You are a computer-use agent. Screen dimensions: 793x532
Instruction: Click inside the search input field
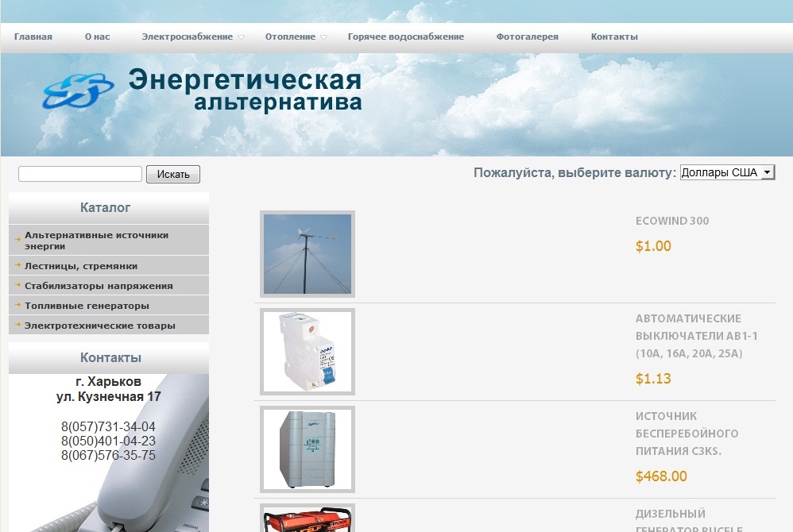coord(79,172)
